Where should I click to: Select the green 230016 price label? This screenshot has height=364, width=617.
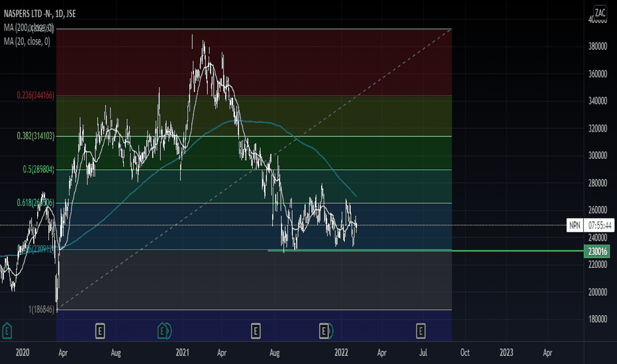(x=597, y=251)
